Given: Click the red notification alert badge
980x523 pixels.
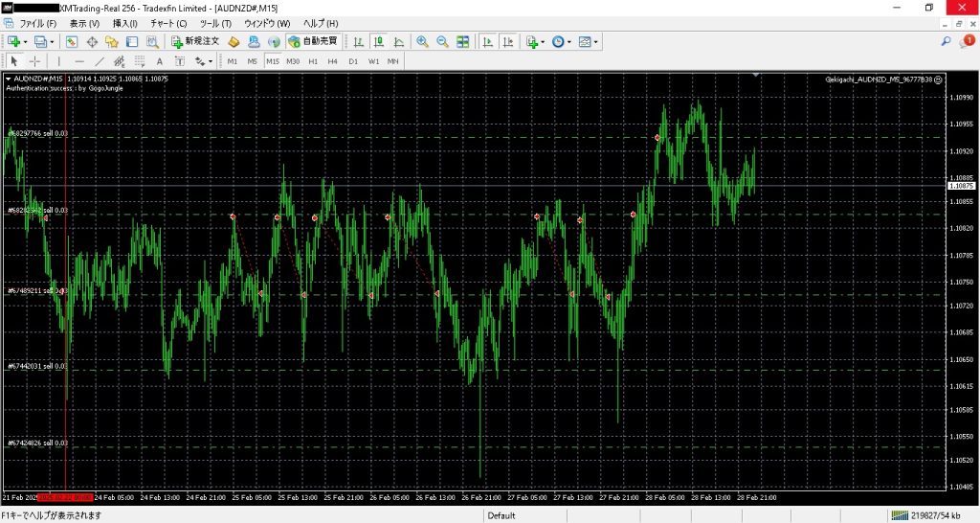Looking at the screenshot, I should tap(969, 41).
